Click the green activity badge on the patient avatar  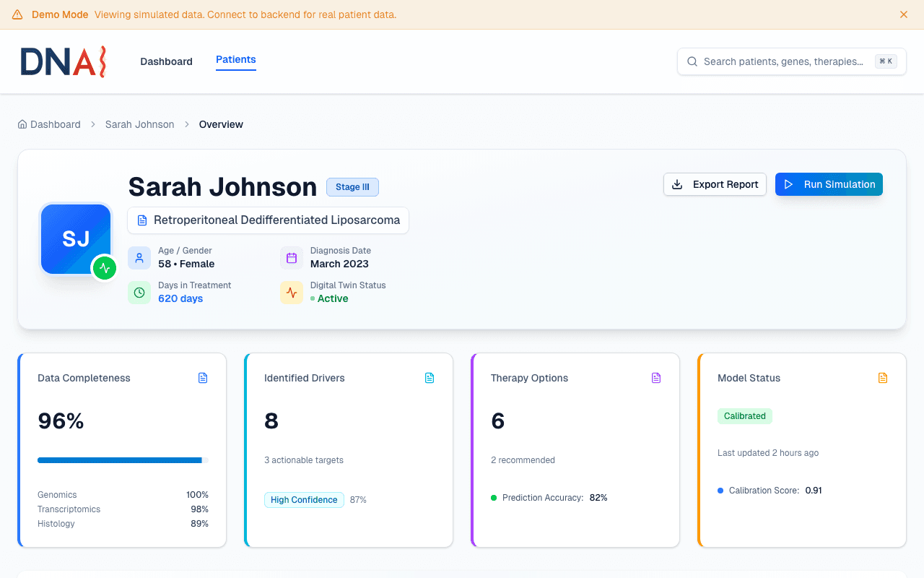105,268
